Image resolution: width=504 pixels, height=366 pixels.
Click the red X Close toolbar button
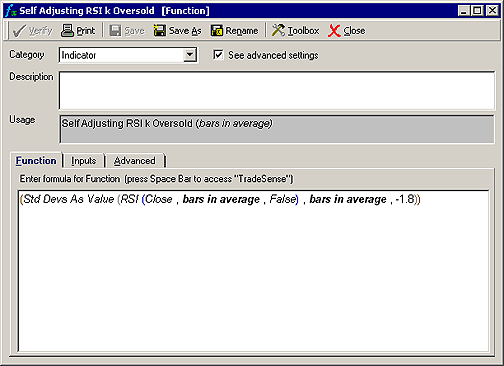pos(347,31)
